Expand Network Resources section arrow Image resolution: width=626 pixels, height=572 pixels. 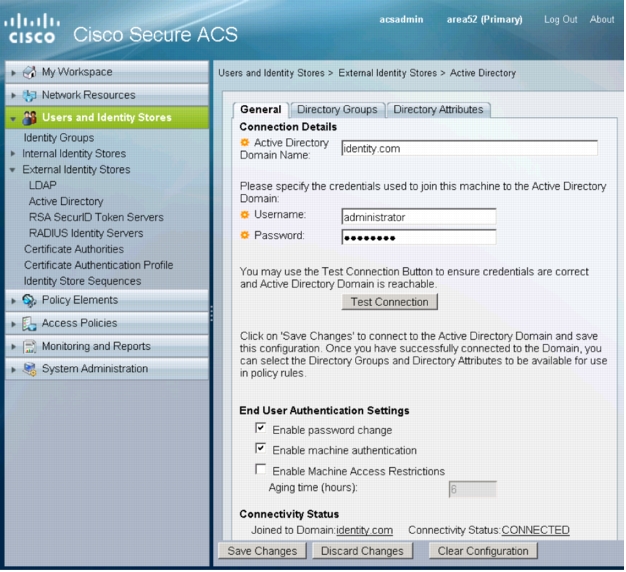pos(13,95)
